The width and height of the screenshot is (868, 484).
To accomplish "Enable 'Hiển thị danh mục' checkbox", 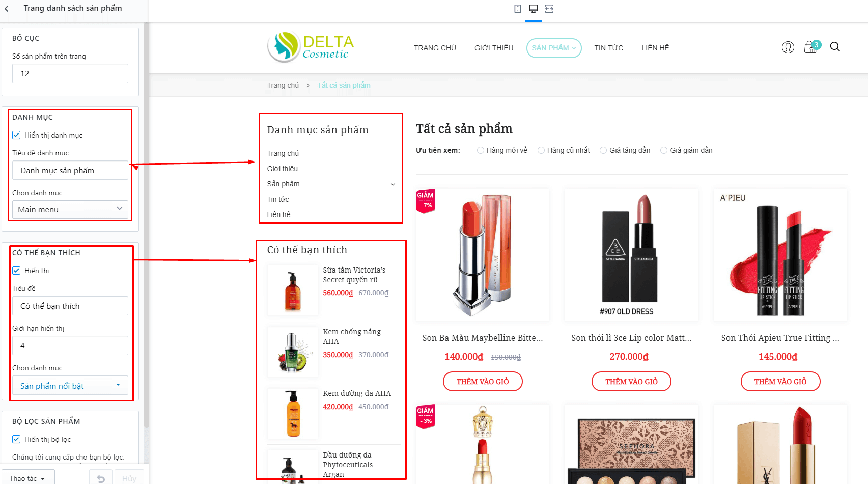I will (16, 135).
